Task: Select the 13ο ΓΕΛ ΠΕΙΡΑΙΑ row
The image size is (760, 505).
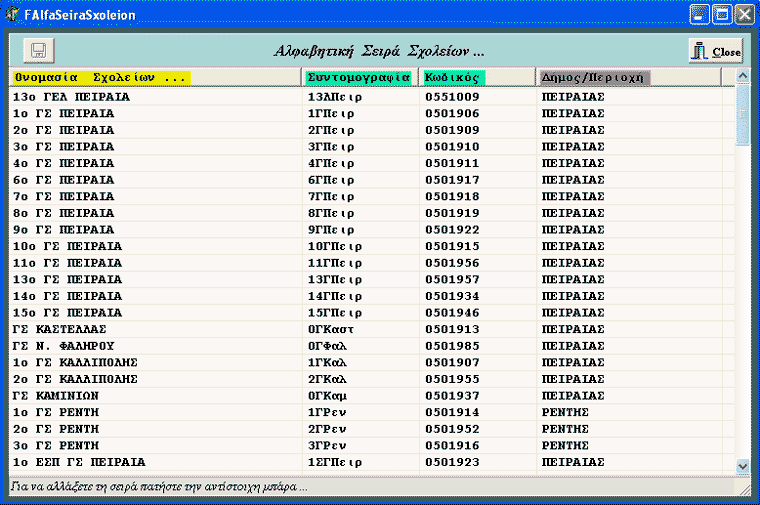Action: [x=71, y=97]
